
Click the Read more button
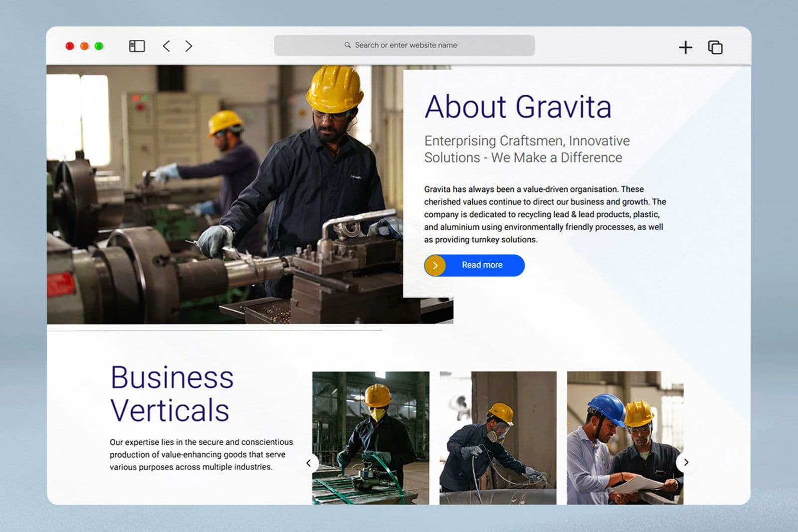click(474, 265)
